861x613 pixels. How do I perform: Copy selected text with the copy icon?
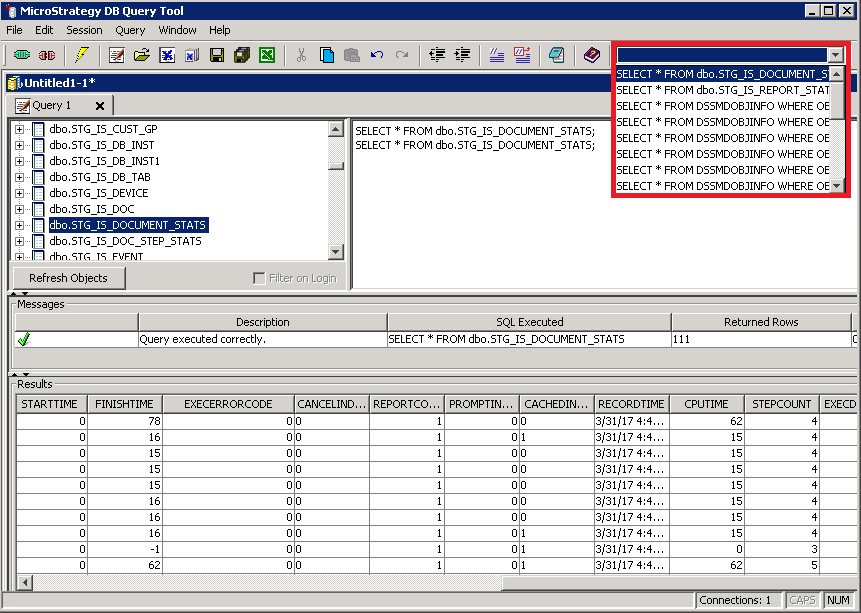(x=328, y=56)
